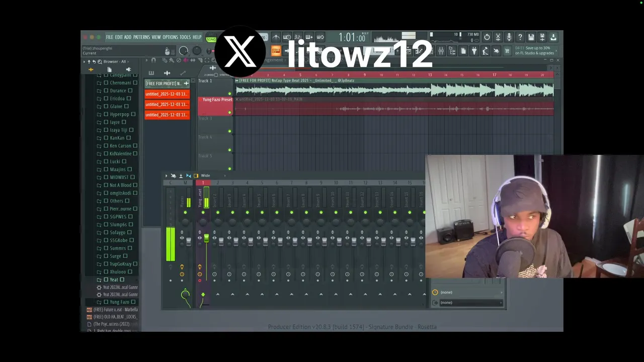Toggle the countdown before recording icon
The height and width of the screenshot is (362, 644).
(x=298, y=37)
